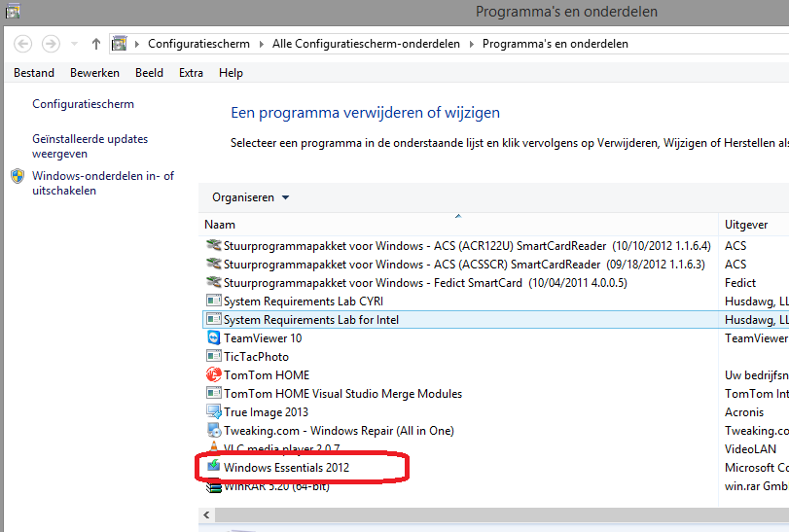Image resolution: width=789 pixels, height=532 pixels.
Task: Select System Requirements Lab for Intel
Action: point(311,320)
